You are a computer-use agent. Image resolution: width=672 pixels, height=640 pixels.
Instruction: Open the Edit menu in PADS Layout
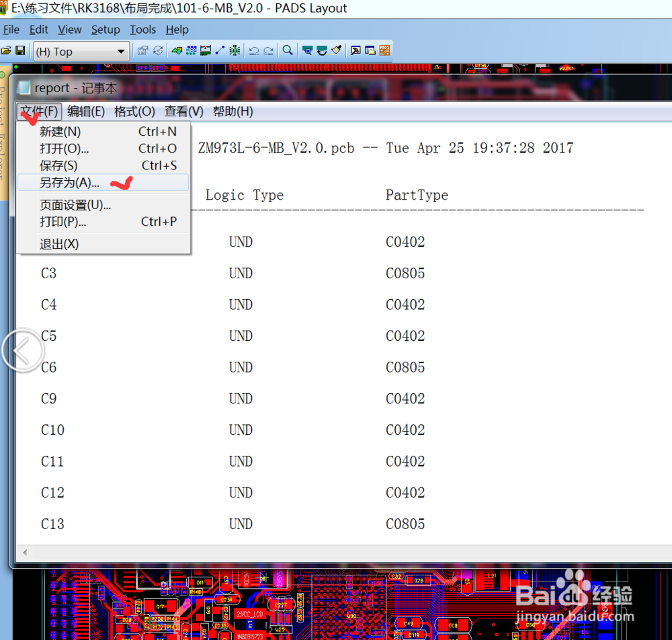click(x=38, y=30)
